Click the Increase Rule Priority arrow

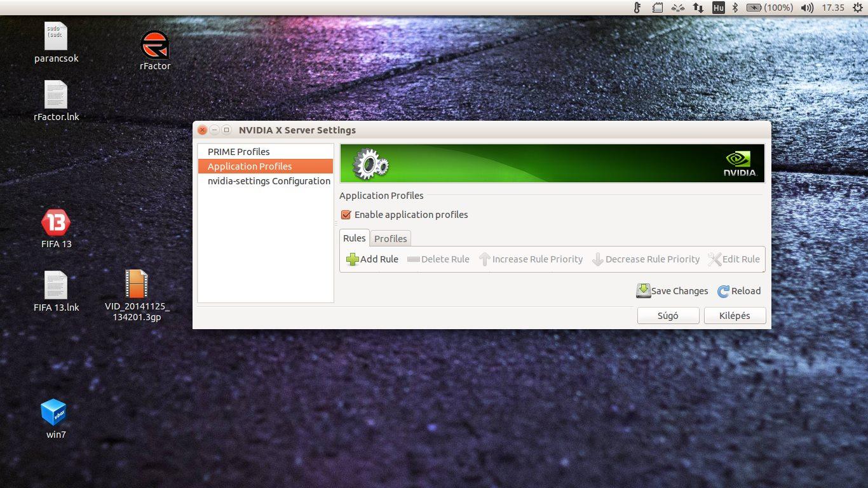485,259
